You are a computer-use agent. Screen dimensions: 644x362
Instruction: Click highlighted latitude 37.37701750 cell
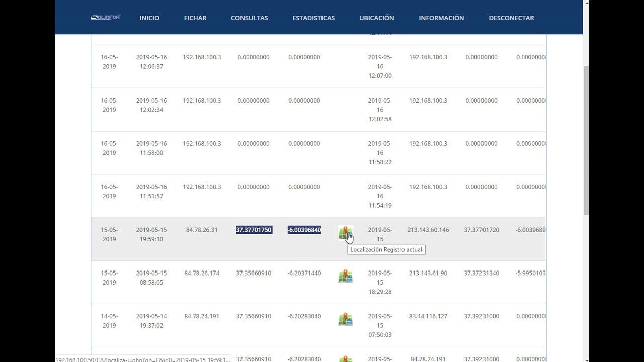[254, 230]
